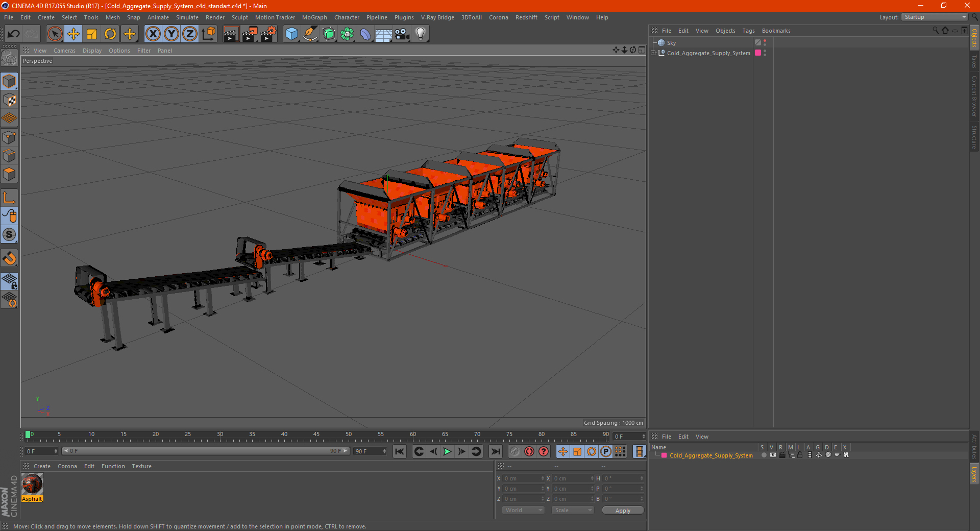Toggle Y axis lock
Viewport: 980px width, 531px height.
(x=171, y=34)
